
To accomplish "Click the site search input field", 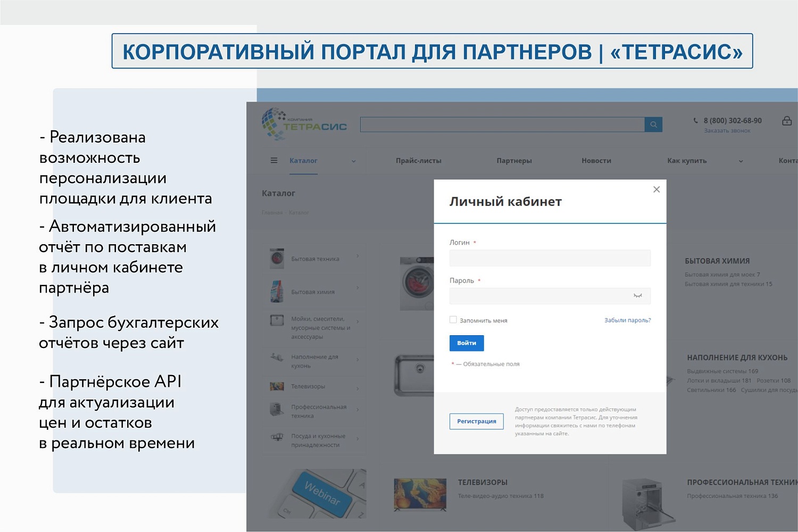I will coord(502,124).
